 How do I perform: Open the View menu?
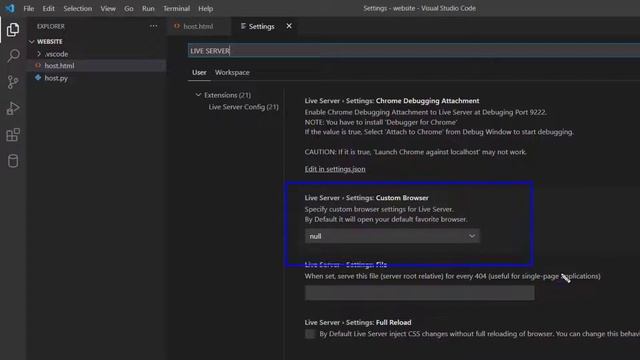tap(108, 8)
